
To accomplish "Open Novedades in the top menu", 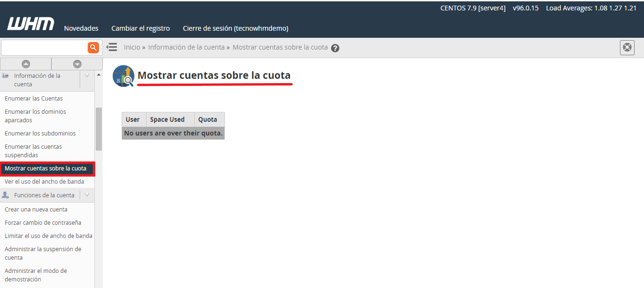I will tap(81, 28).
